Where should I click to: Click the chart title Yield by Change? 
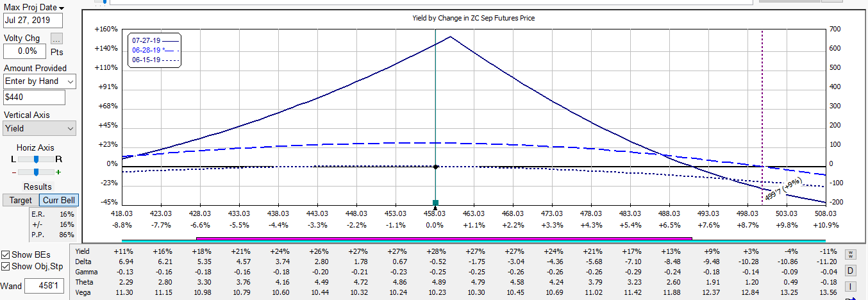(474, 18)
